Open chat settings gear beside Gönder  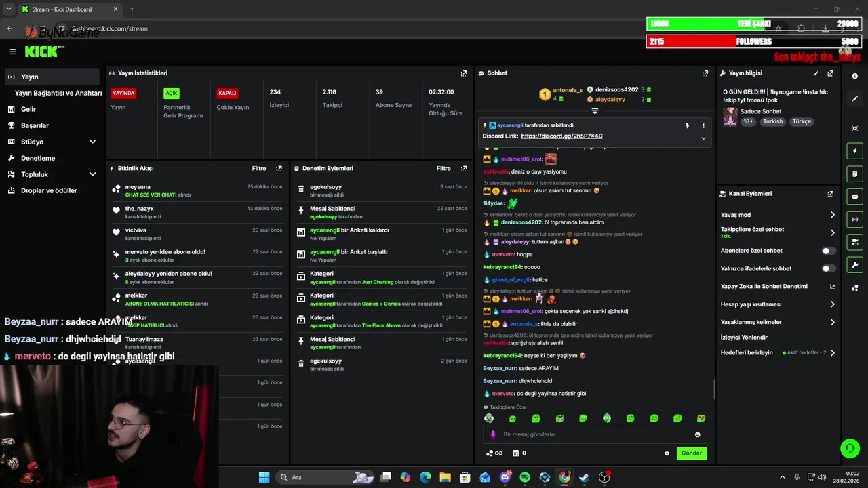[667, 453]
